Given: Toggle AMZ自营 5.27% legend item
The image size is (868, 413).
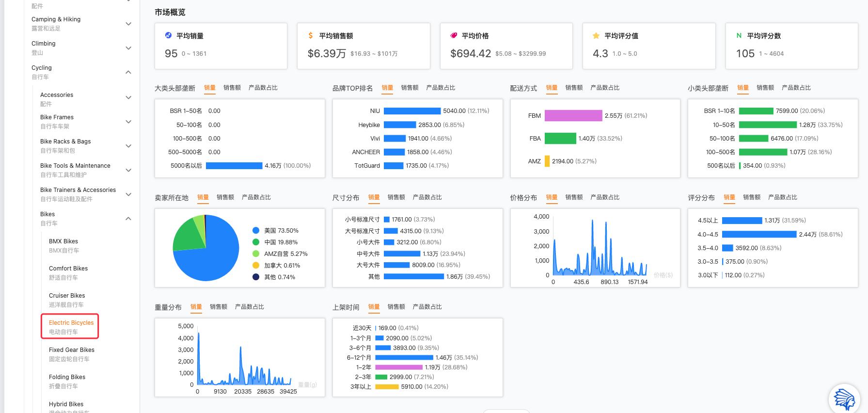Looking at the screenshot, I should (x=280, y=254).
